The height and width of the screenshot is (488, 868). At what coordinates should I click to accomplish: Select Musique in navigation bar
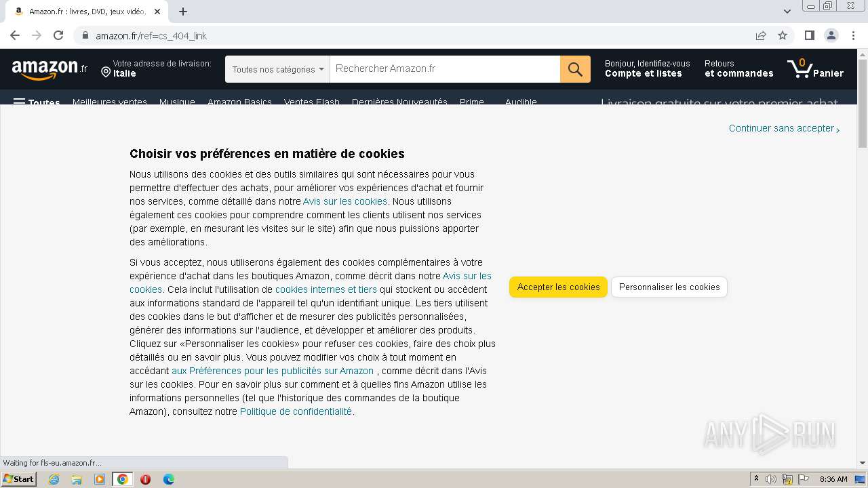[x=177, y=102]
